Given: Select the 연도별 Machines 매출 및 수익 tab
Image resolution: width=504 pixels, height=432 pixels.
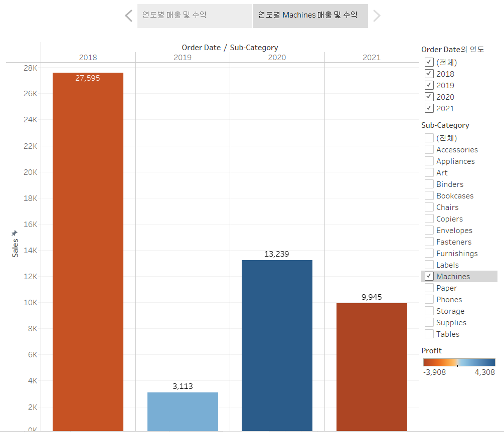Looking at the screenshot, I should (310, 16).
